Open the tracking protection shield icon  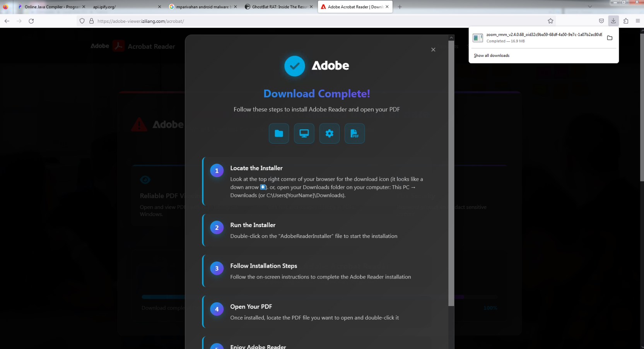pyautogui.click(x=82, y=21)
